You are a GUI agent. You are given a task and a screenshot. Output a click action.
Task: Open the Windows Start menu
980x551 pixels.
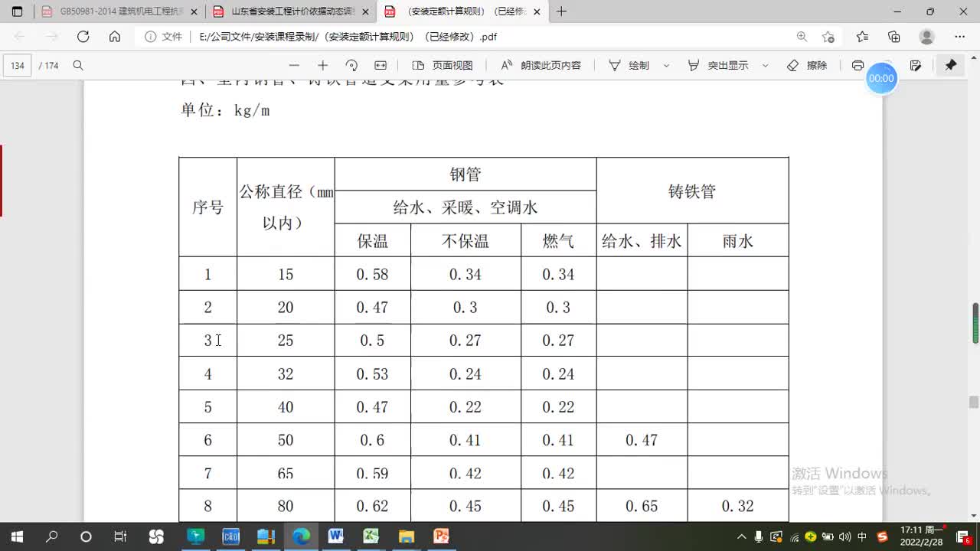[x=17, y=536]
